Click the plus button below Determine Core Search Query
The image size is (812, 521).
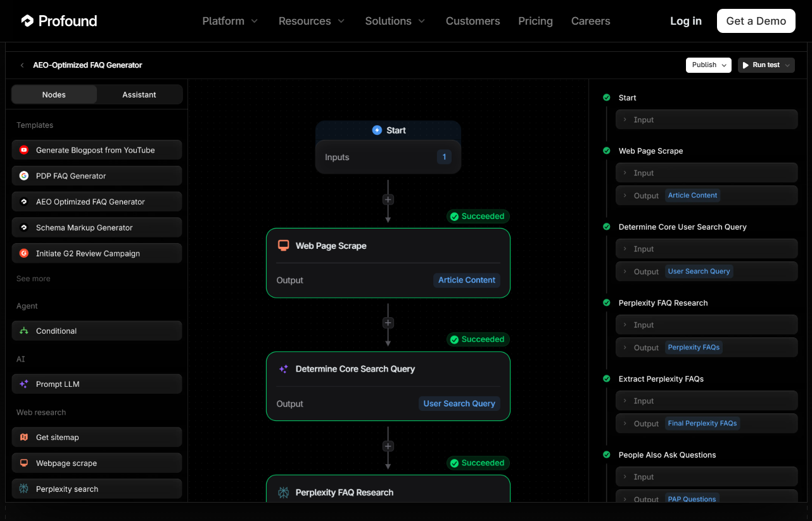click(388, 446)
